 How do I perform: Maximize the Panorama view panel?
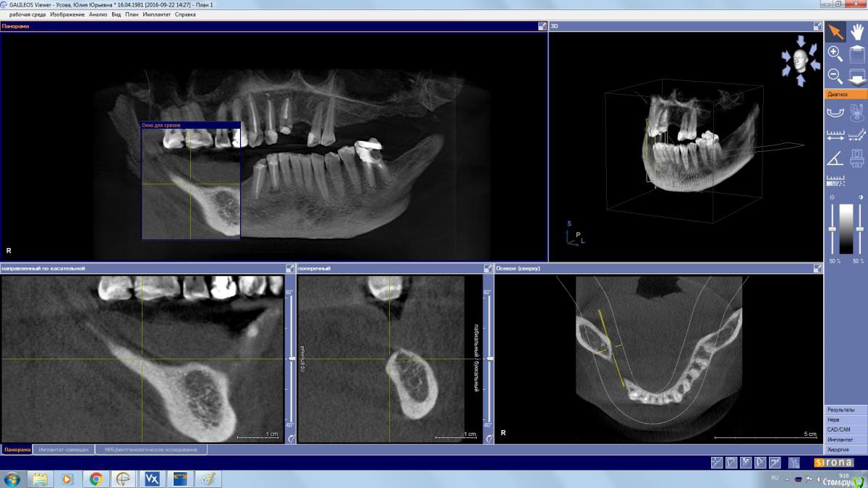[x=542, y=26]
